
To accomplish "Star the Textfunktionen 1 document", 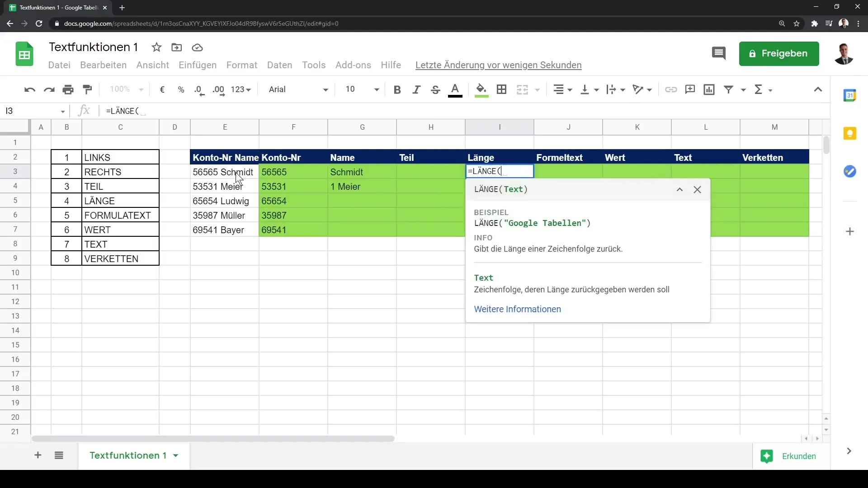I will (x=156, y=47).
